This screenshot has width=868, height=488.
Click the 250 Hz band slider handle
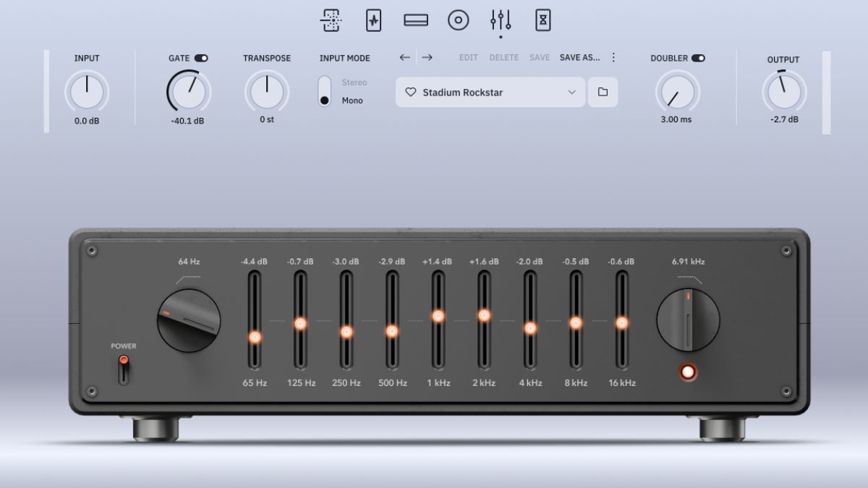(346, 332)
